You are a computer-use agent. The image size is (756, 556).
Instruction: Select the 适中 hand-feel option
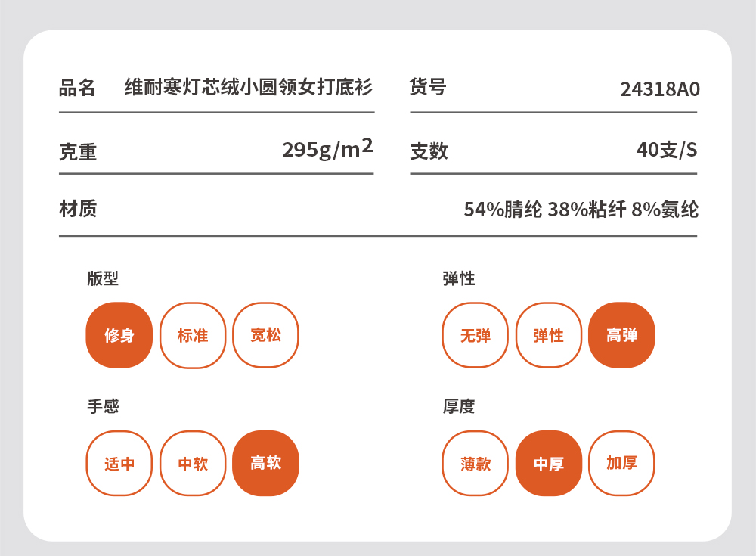point(119,464)
